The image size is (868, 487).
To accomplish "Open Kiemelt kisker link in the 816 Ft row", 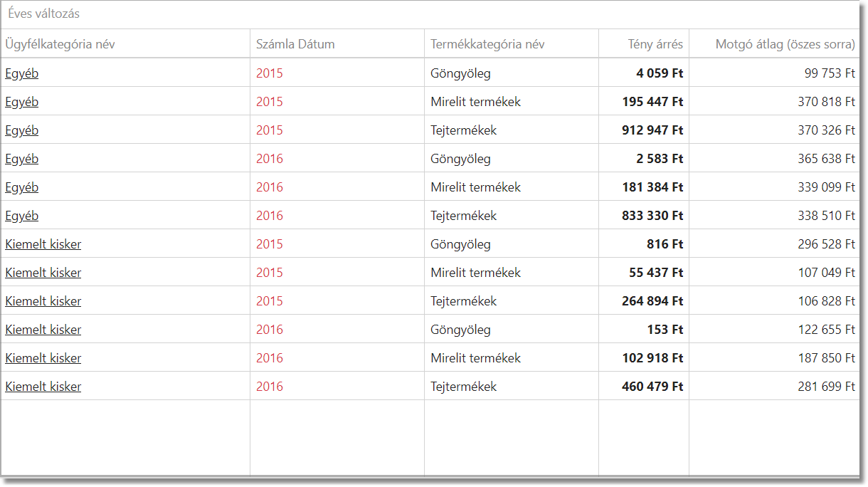I will tap(43, 244).
